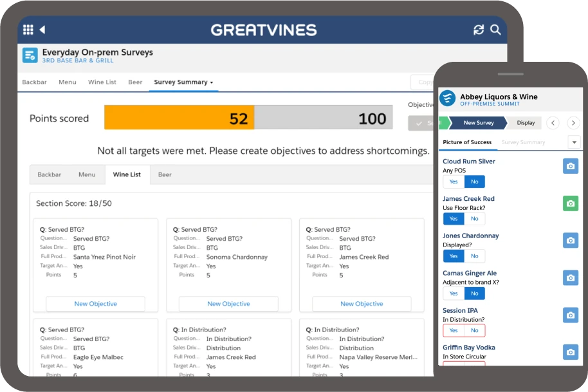Toggle Jones Chardonnay Displayed to No
The width and height of the screenshot is (588, 392).
[x=475, y=256]
